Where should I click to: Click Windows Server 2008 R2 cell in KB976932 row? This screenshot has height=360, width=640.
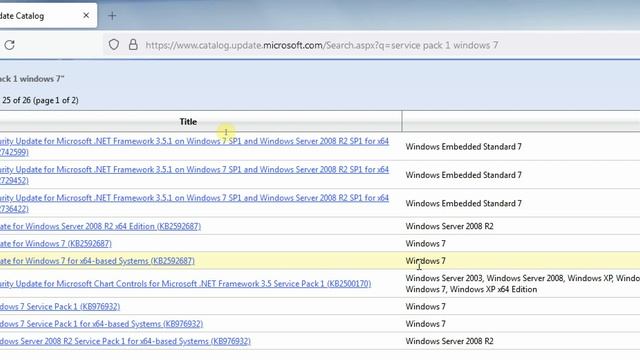[449, 341]
